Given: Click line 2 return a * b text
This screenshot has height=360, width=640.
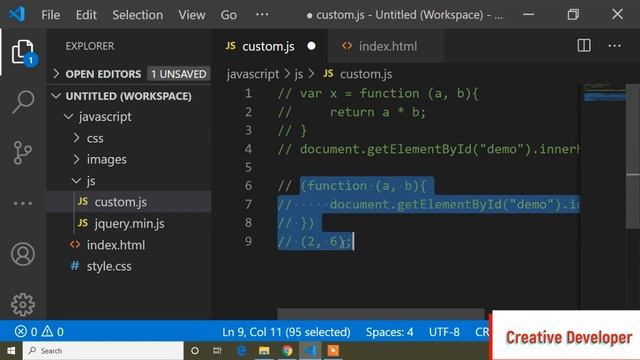Looking at the screenshot, I should click(x=378, y=112).
